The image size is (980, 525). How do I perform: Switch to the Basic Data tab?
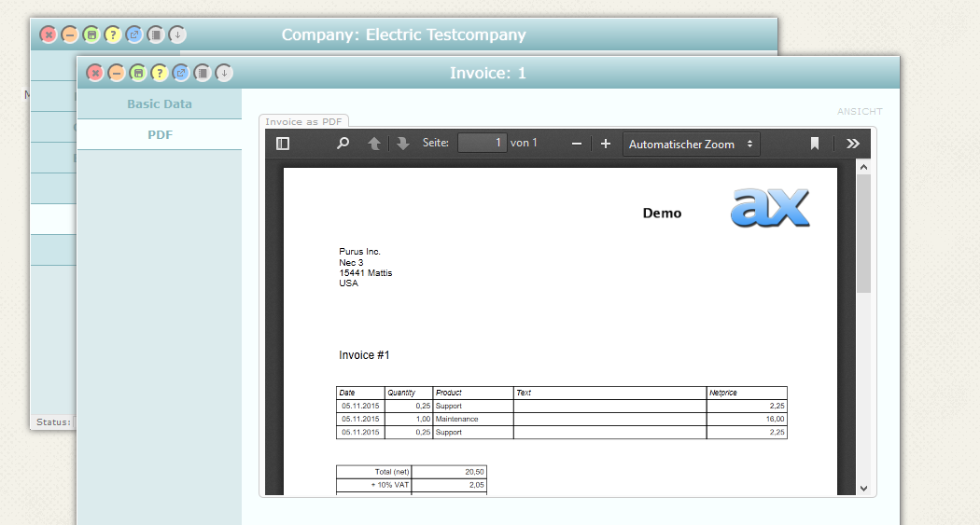tap(160, 104)
